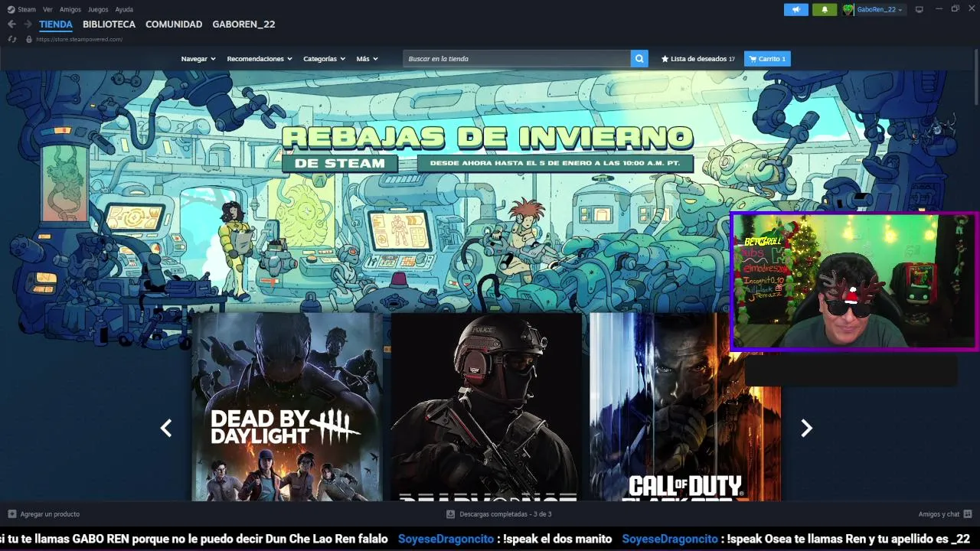The width and height of the screenshot is (980, 551).
Task: Click the GaboRen_22 avatar picture
Action: pyautogui.click(x=848, y=9)
